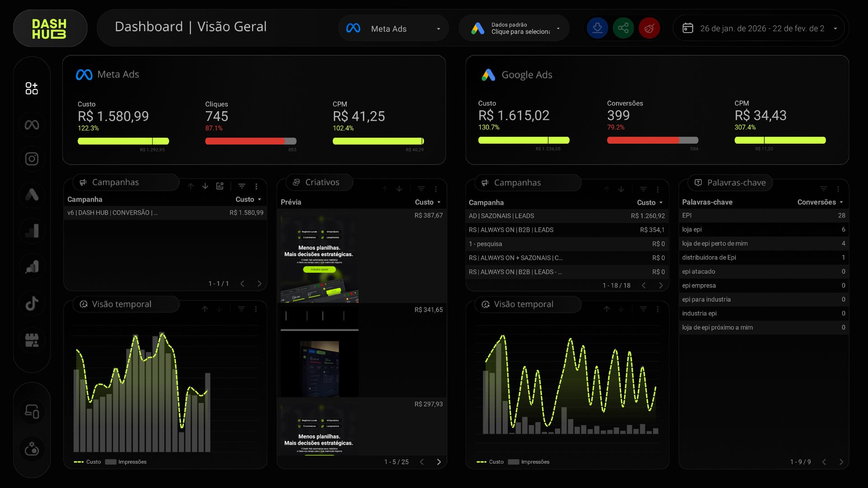Viewport: 868px width, 488px height.
Task: Click the Google Ads sidebar icon
Action: tap(32, 195)
